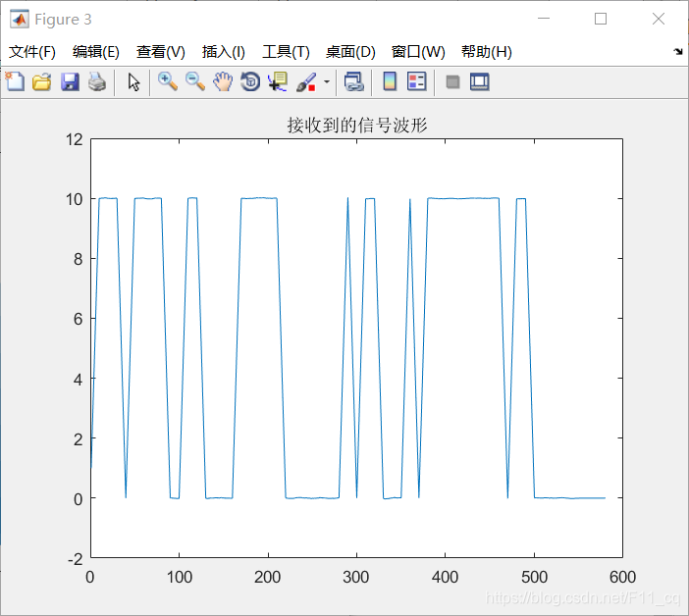Click y-axis tick label -2
689x616 pixels.
click(76, 559)
